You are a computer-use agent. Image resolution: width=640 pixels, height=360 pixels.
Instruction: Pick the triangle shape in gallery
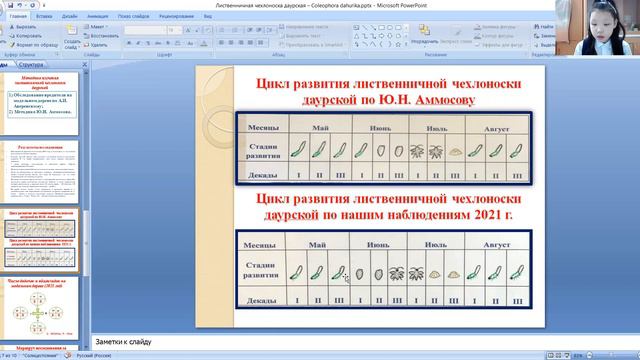point(356,36)
